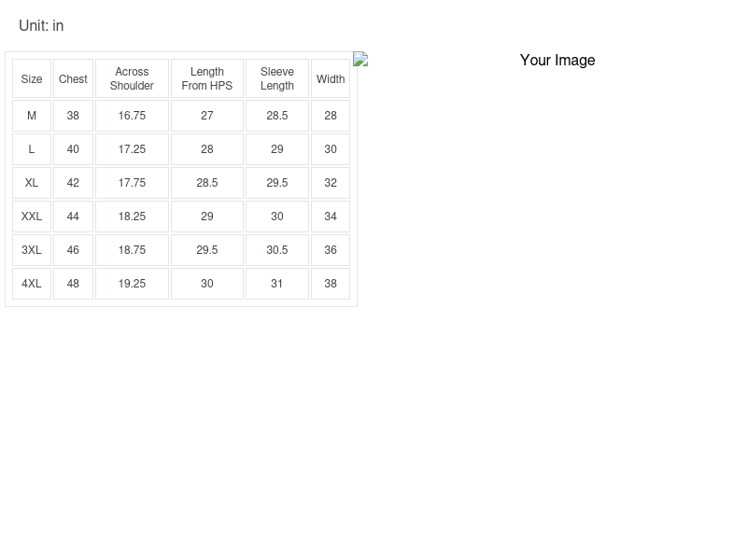Viewport: 747px width, 560px height.
Task: Click across shoulder value 16.75
Action: [x=132, y=116]
